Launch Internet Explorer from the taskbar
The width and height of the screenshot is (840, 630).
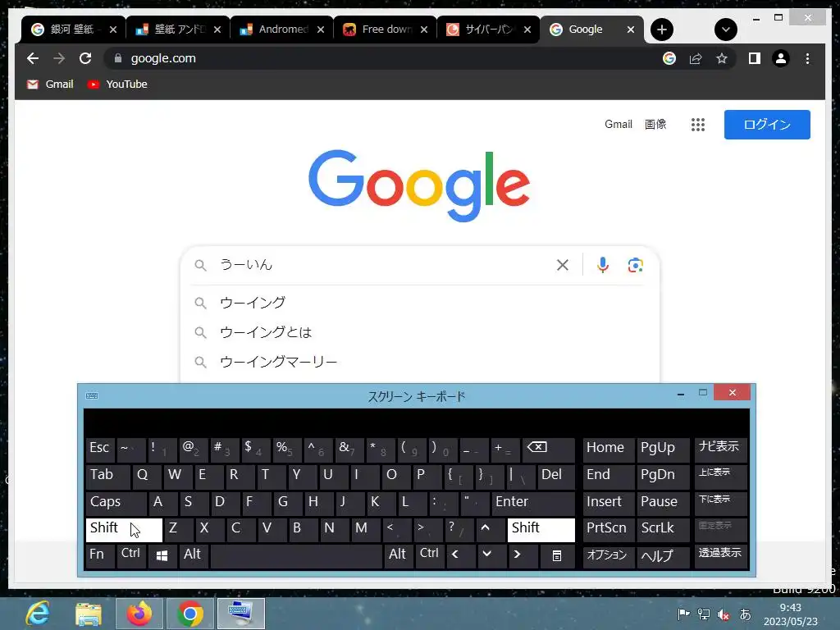38,614
